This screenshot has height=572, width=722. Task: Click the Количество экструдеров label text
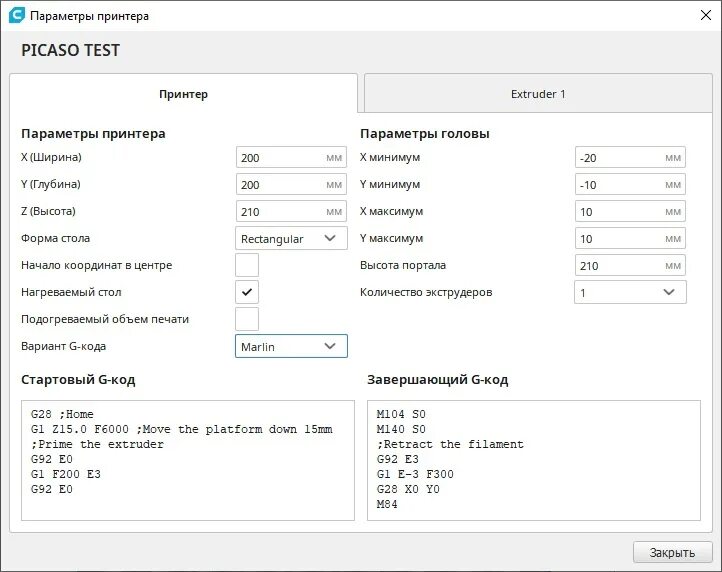[426, 292]
